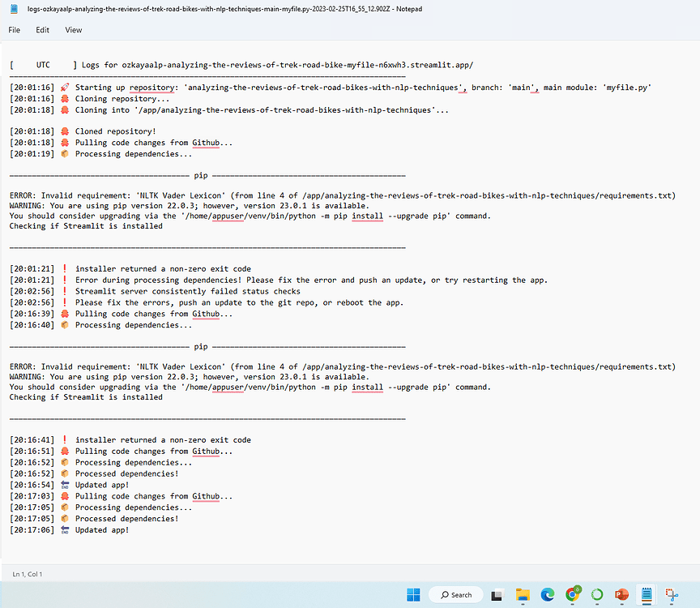Image resolution: width=700 pixels, height=608 pixels.
Task: Click the package icon on the 20:16:52 'Processed dependencies!' line
Action: 65,473
